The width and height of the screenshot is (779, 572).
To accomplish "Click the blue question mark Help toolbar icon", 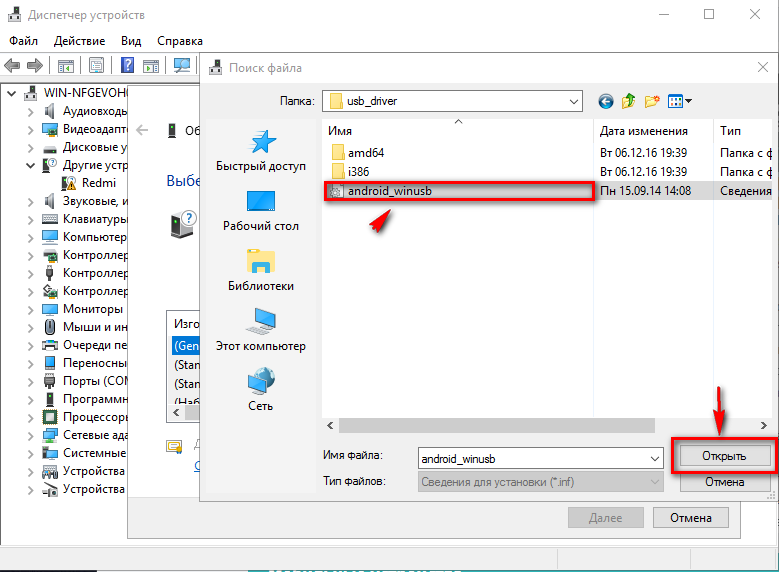I will coord(128,65).
